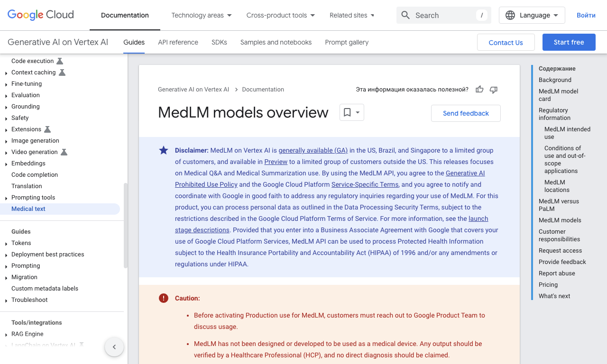Viewport: 607px width, 364px height.
Task: Click the bookmark icon beside the page title
Action: (x=347, y=112)
